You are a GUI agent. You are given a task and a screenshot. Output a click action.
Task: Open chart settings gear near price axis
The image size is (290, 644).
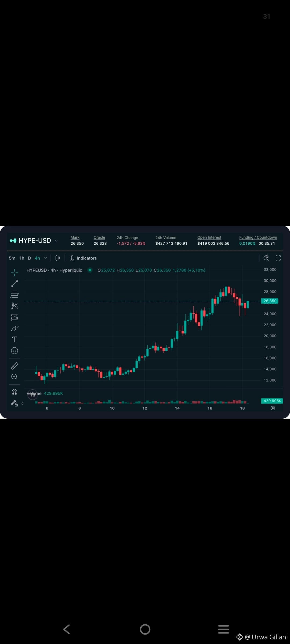pyautogui.click(x=273, y=408)
